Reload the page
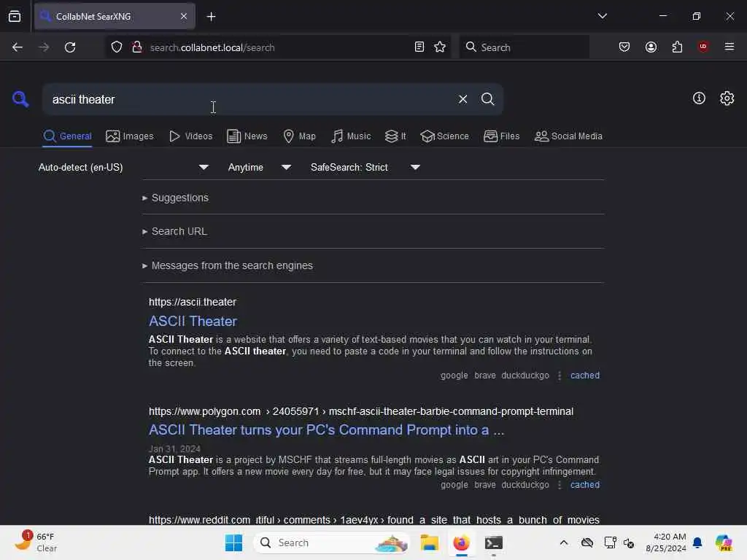 (x=70, y=47)
